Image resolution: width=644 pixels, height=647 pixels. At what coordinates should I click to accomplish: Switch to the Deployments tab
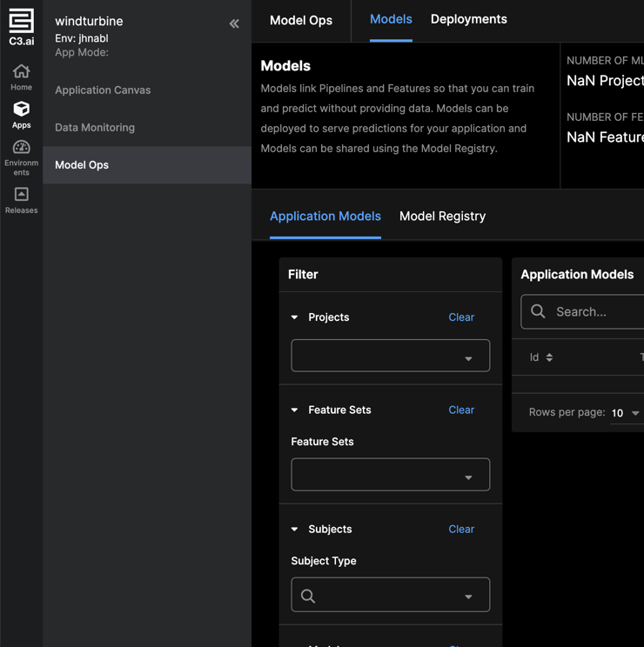(468, 19)
